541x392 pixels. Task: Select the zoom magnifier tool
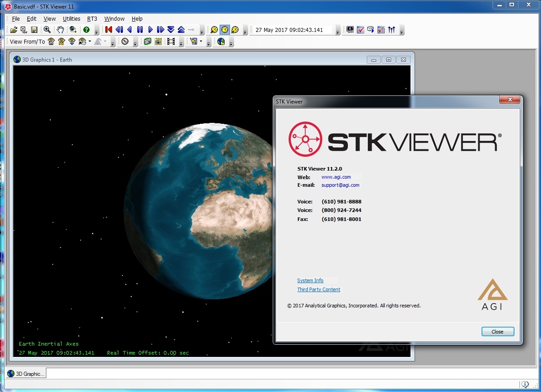[47, 30]
